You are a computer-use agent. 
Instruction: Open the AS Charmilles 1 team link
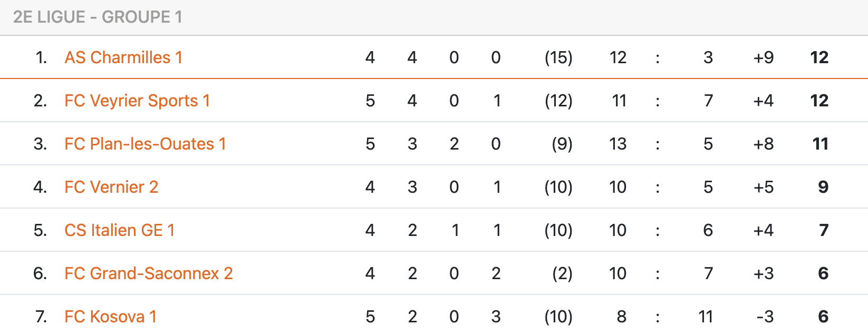point(123,57)
